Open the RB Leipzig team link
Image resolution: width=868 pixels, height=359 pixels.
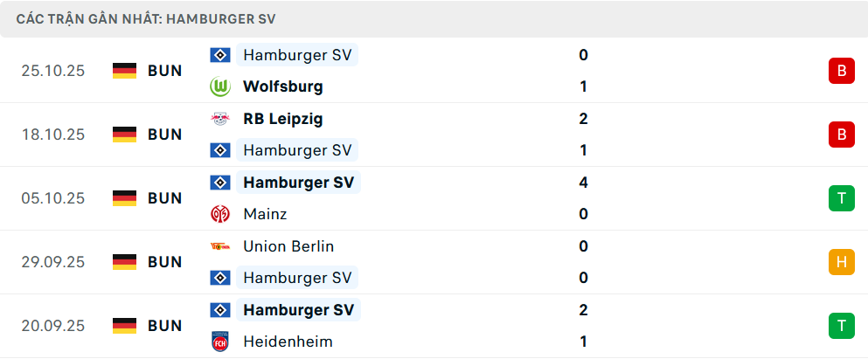click(283, 119)
